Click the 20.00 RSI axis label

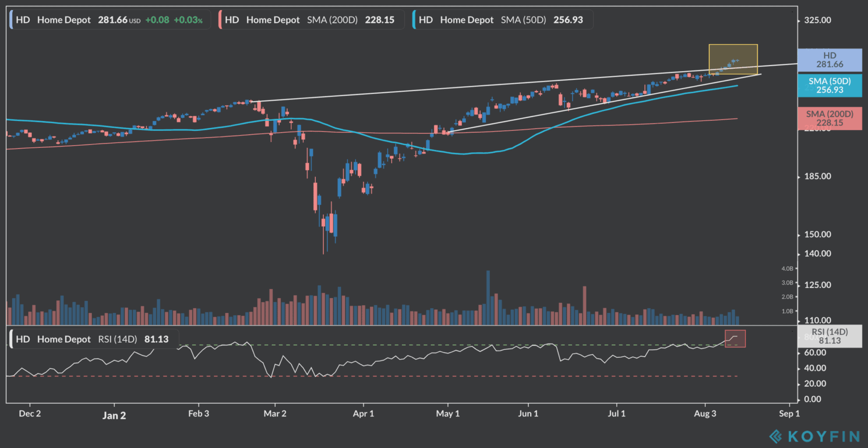[815, 384]
